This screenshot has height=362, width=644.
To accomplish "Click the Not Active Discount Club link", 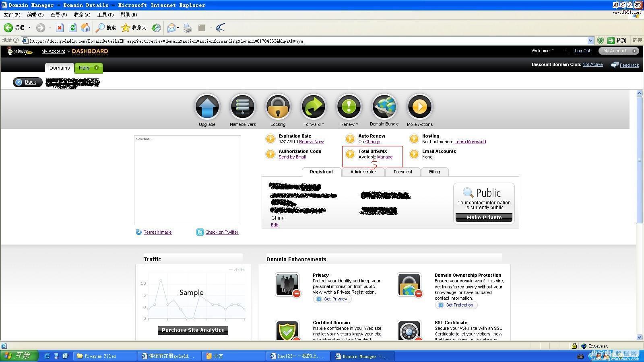I will 592,64.
